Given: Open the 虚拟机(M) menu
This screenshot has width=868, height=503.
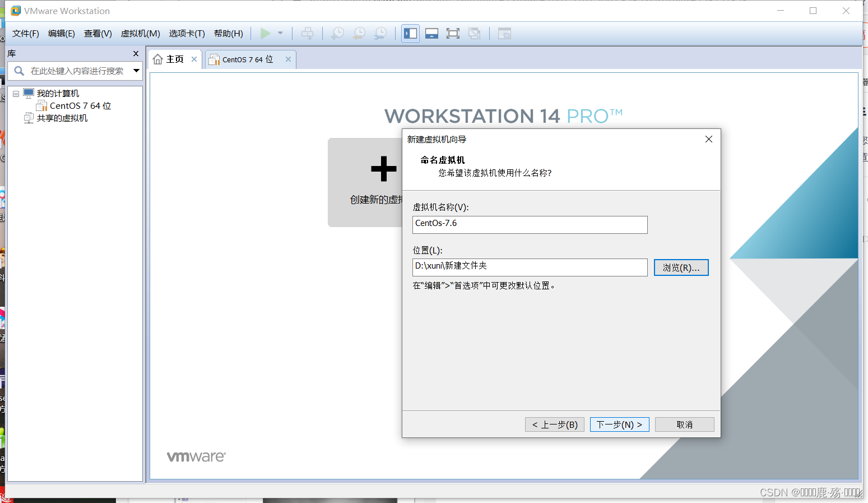Looking at the screenshot, I should [140, 34].
